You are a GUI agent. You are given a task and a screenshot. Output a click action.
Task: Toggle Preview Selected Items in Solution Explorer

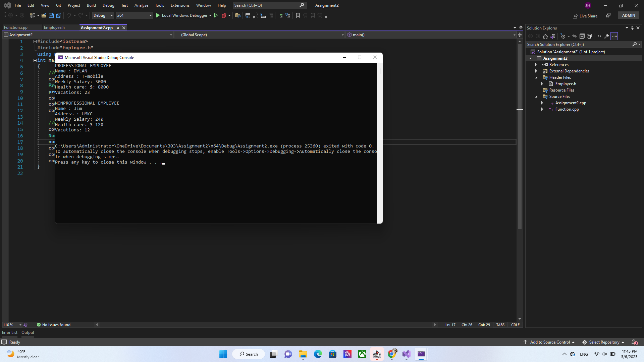click(614, 36)
